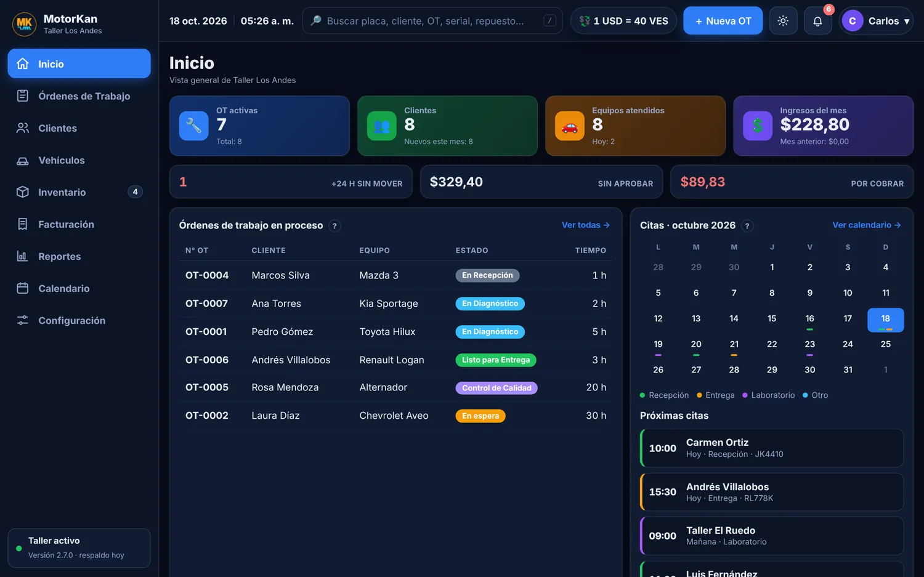Image resolution: width=924 pixels, height=577 pixels.
Task: Click the OT activas wrench icon
Action: click(193, 126)
